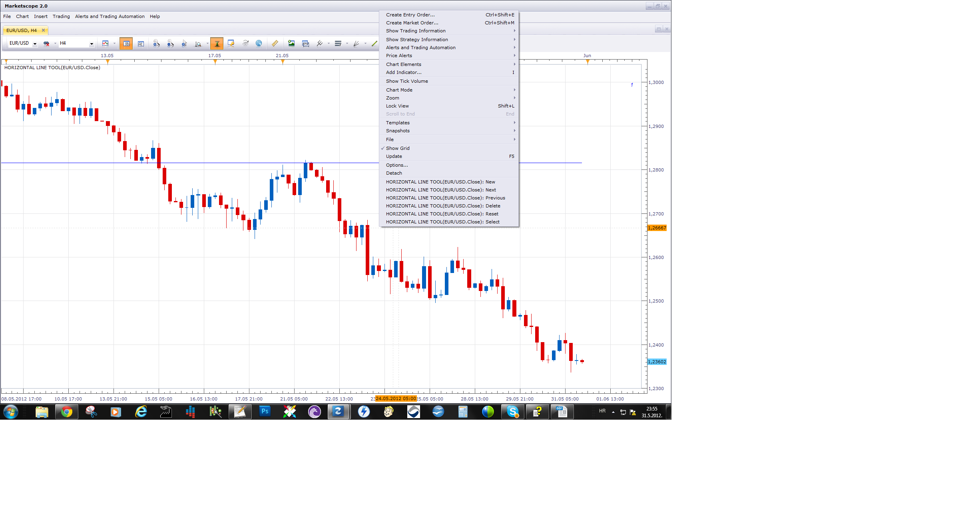Click the Jun orange date marker
980x508 pixels.
click(x=588, y=62)
